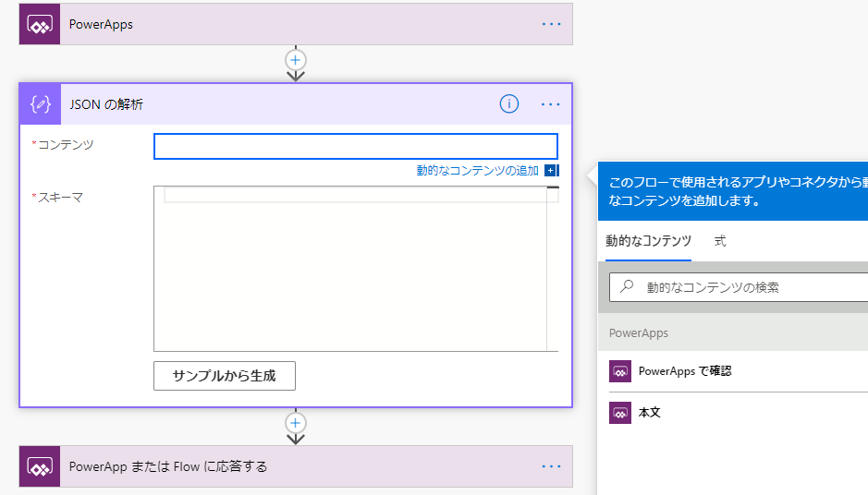
Task: Click the PowerApp または Flow に応答する icon
Action: coord(40,466)
